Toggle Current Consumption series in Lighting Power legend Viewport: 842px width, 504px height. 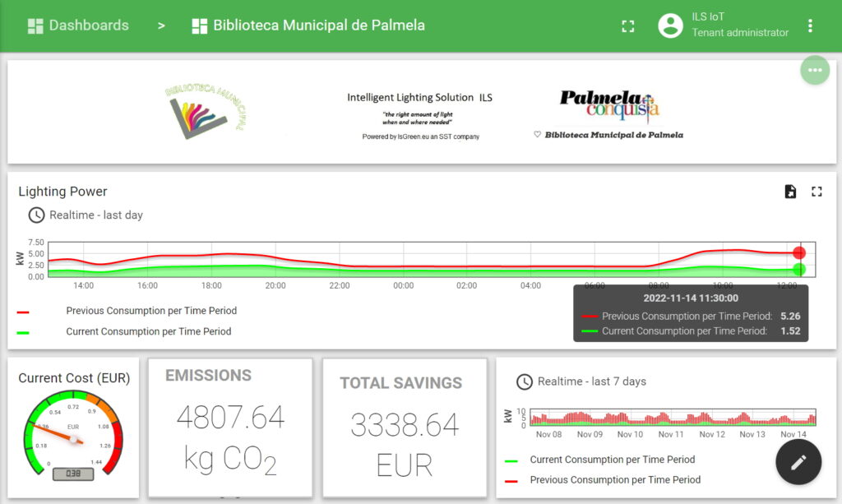tap(148, 331)
